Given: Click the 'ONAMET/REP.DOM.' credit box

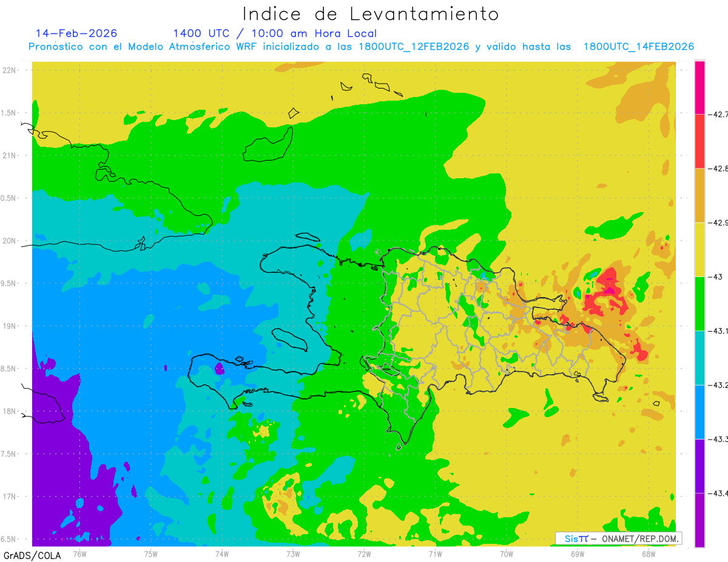Looking at the screenshot, I should tap(618, 538).
